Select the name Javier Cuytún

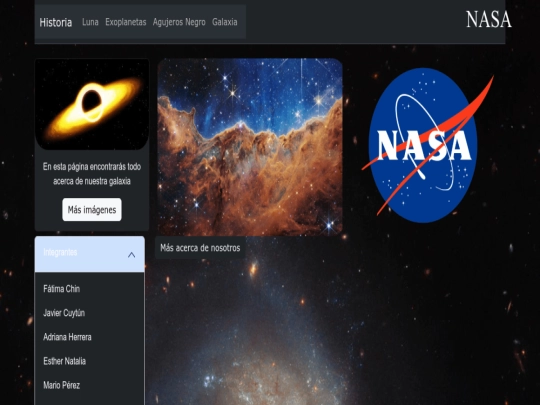[x=64, y=313]
